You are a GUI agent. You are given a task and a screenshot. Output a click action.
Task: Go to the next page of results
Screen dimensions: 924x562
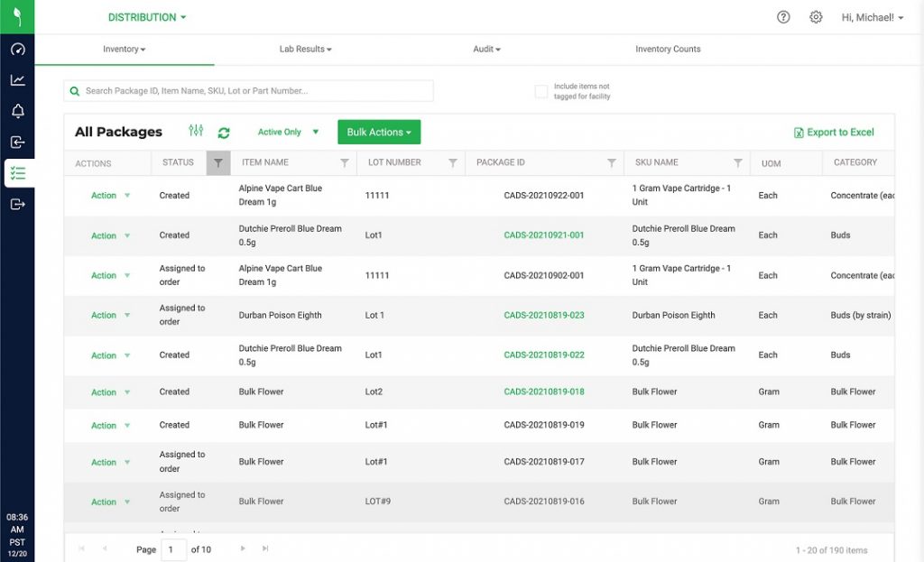(x=243, y=548)
